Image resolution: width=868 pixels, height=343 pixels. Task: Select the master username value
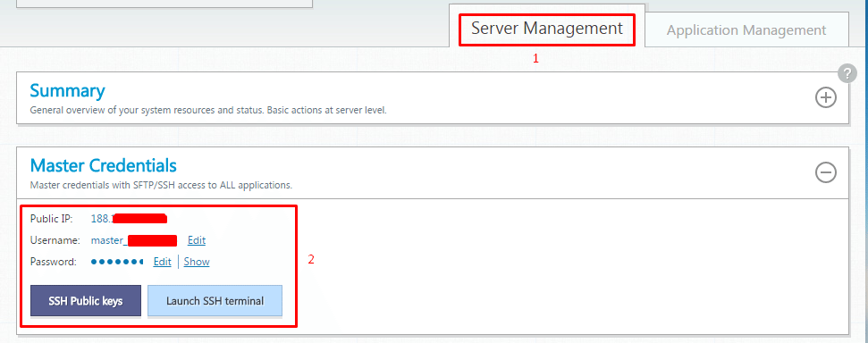coord(133,240)
